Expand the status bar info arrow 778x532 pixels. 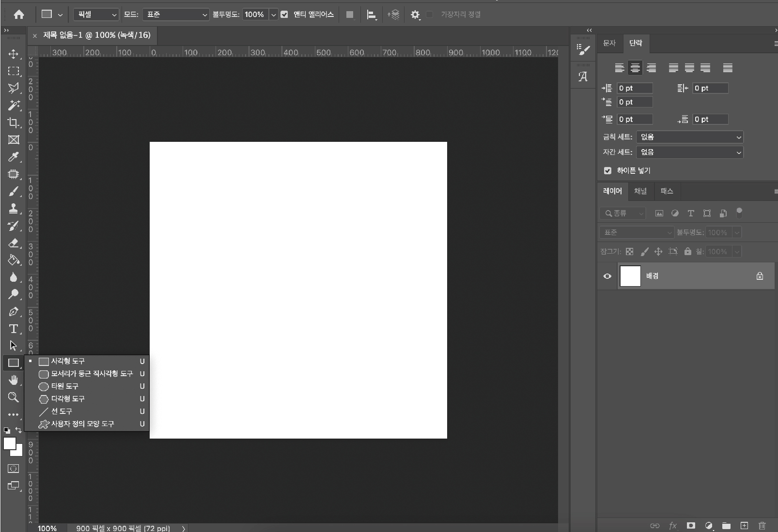click(x=184, y=529)
